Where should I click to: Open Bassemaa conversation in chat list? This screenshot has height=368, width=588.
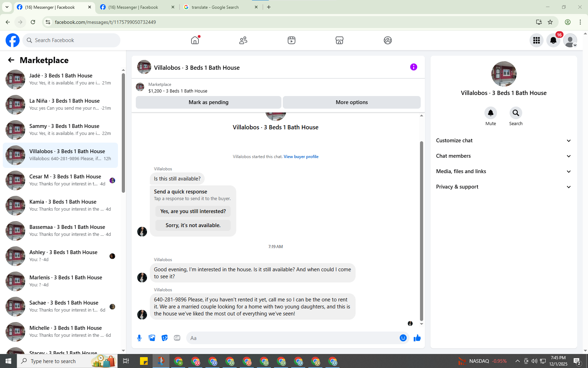click(x=61, y=231)
